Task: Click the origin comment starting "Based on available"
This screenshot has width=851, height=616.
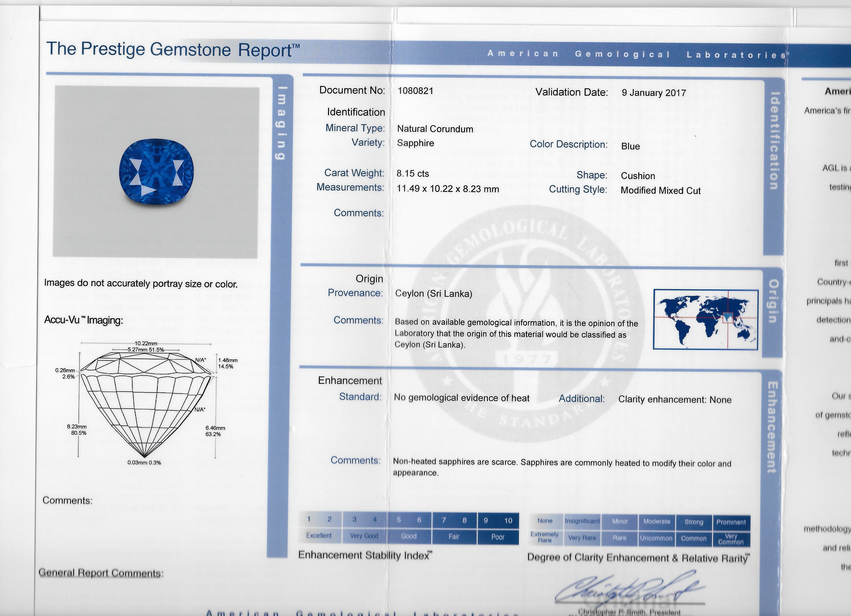Action: (x=516, y=334)
